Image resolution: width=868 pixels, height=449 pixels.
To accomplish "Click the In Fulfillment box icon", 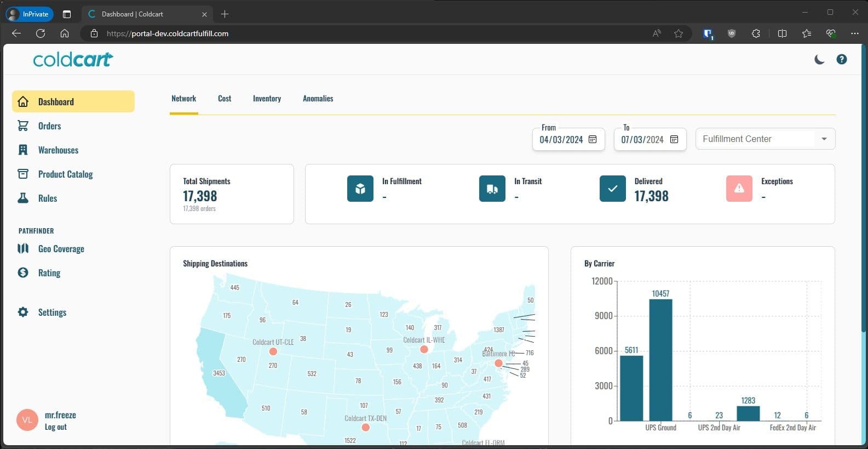I will tap(360, 189).
